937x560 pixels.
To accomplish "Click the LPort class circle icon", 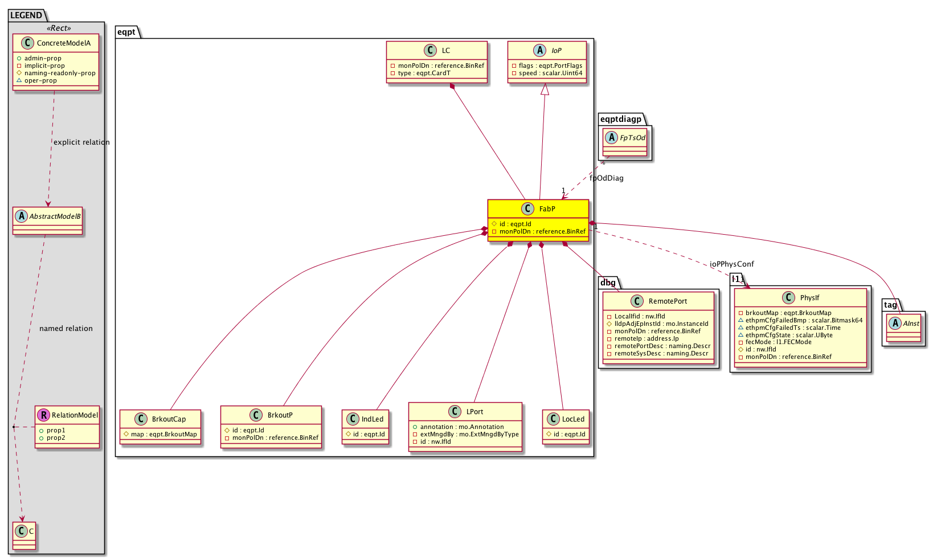I will point(455,411).
